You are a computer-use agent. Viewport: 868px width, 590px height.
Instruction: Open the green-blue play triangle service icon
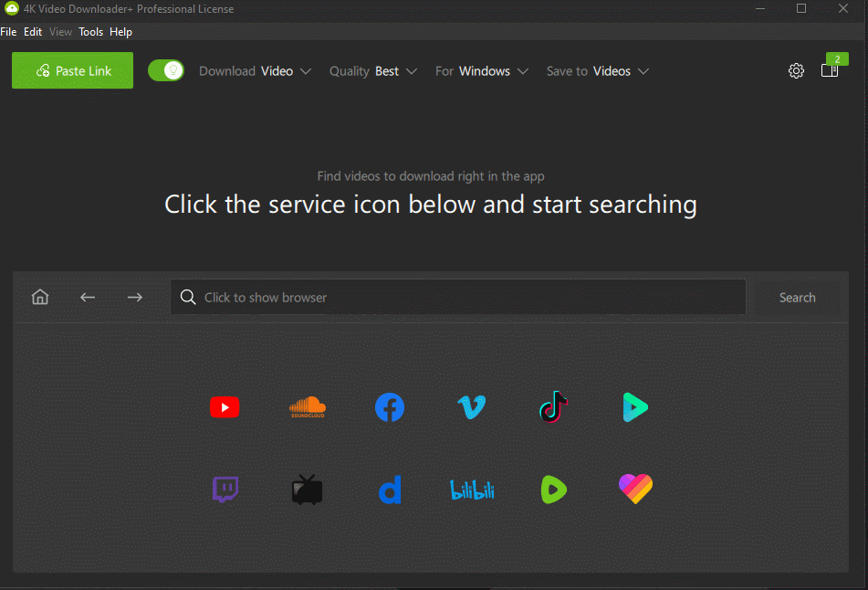(635, 407)
